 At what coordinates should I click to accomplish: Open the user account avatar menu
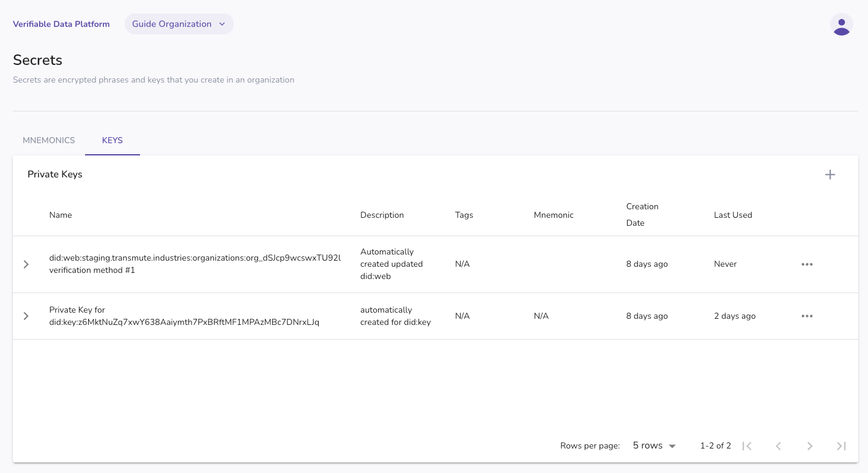point(842,24)
